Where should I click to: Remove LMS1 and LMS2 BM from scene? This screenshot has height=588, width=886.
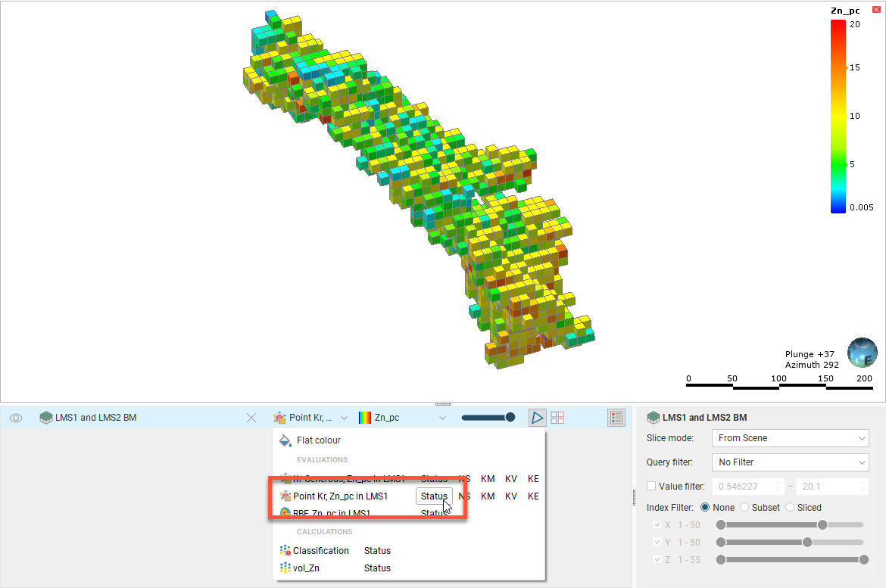252,418
